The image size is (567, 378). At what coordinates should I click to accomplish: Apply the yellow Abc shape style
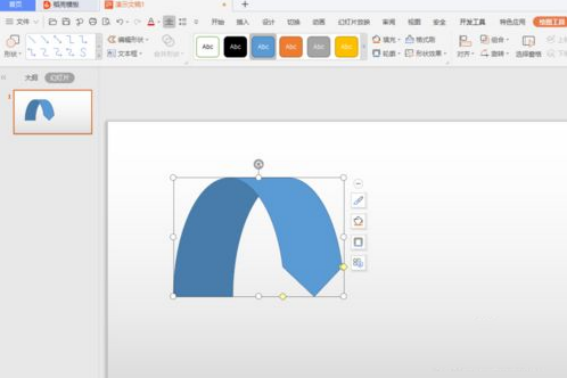coord(346,47)
